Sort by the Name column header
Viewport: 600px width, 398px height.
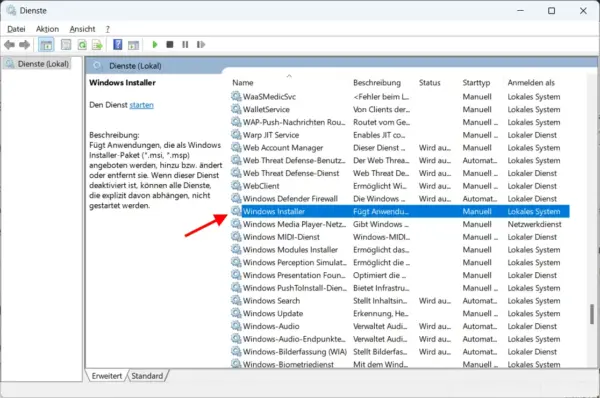point(243,83)
